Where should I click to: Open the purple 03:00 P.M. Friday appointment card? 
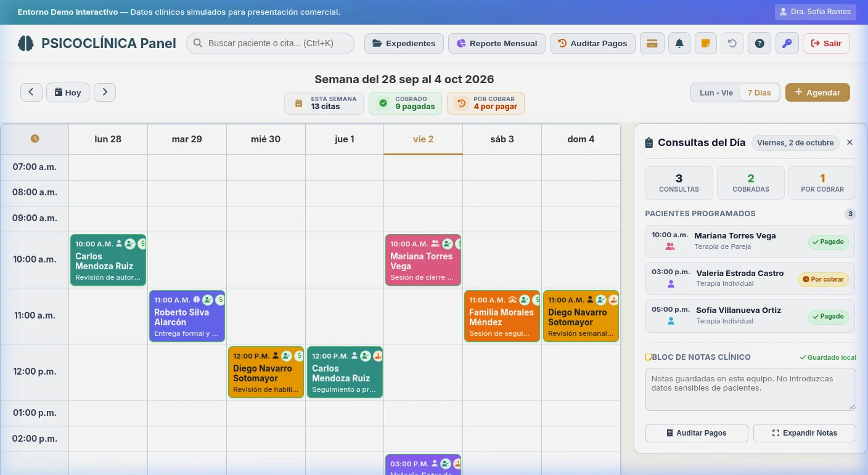pos(423,465)
